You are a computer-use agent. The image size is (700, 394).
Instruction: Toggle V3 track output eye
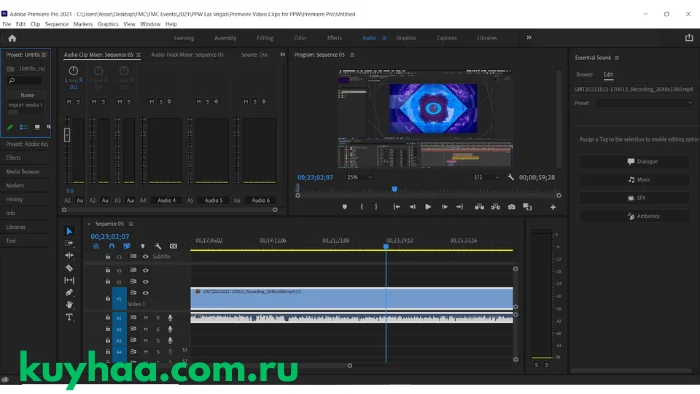pos(146,270)
